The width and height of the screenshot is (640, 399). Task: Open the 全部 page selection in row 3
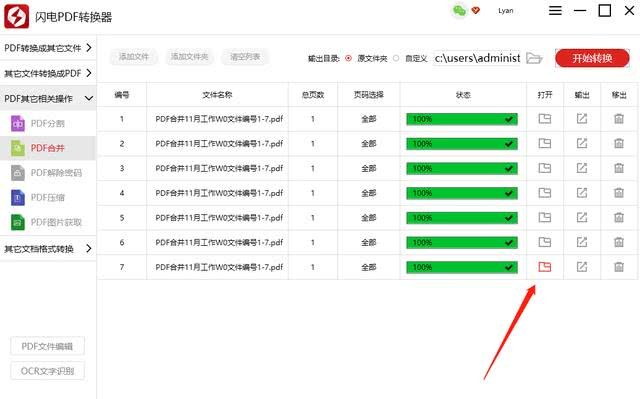click(369, 168)
